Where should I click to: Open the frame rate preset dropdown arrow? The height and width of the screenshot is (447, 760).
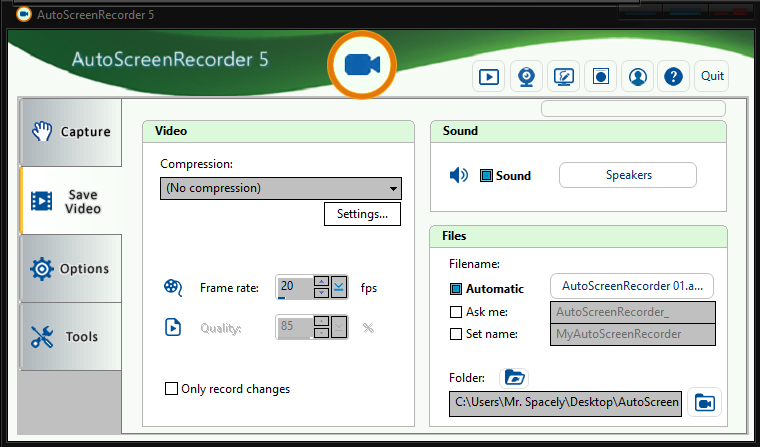(339, 287)
